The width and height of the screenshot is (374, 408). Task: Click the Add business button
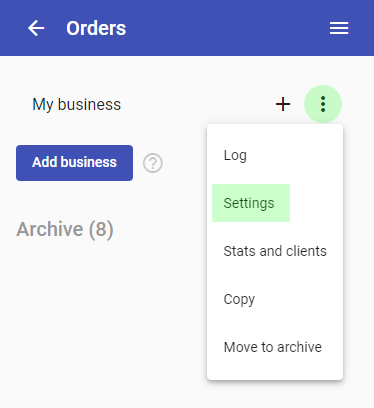pyautogui.click(x=74, y=163)
